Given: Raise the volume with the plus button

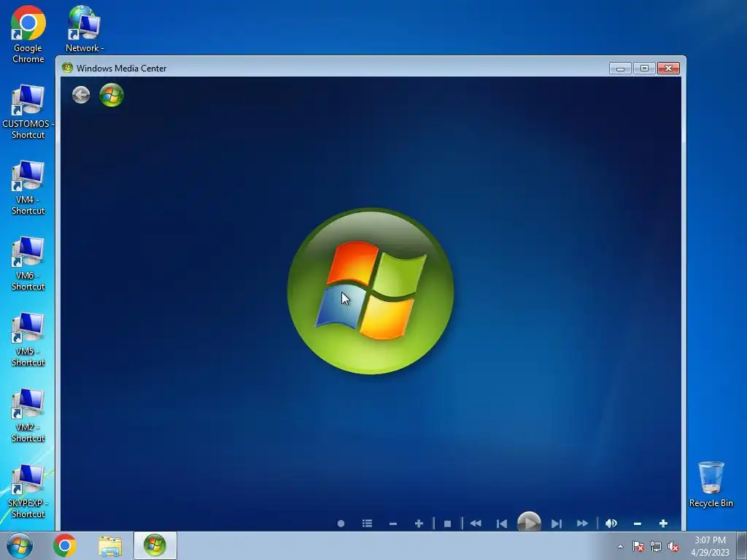Looking at the screenshot, I should coord(663,524).
